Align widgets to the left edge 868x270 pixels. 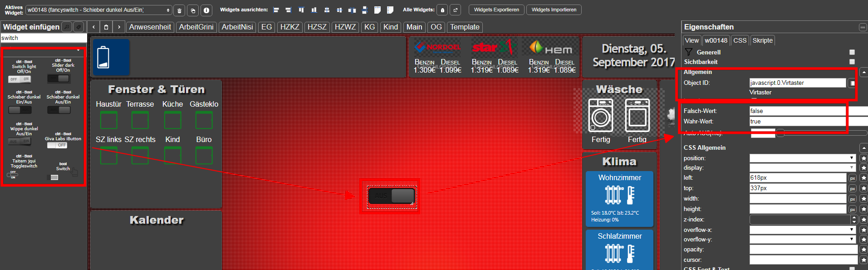click(276, 10)
